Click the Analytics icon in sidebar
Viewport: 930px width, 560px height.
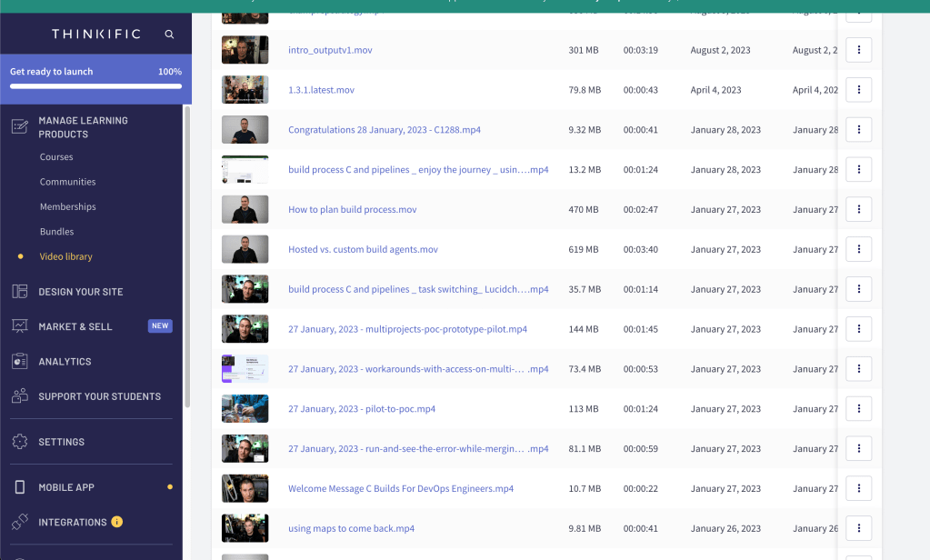[x=20, y=361]
